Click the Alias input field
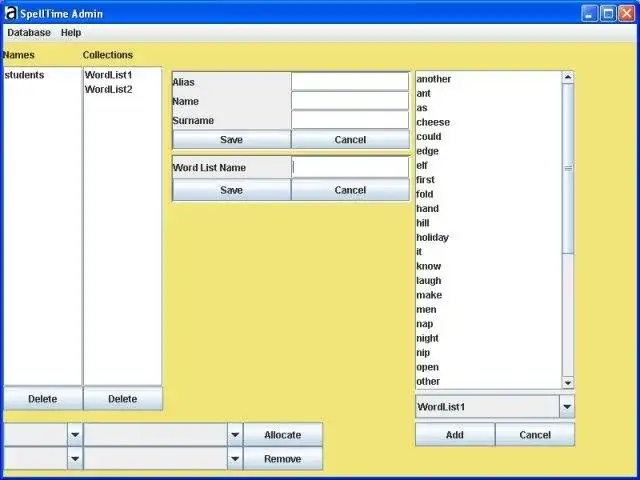This screenshot has width=640, height=480. [x=350, y=82]
